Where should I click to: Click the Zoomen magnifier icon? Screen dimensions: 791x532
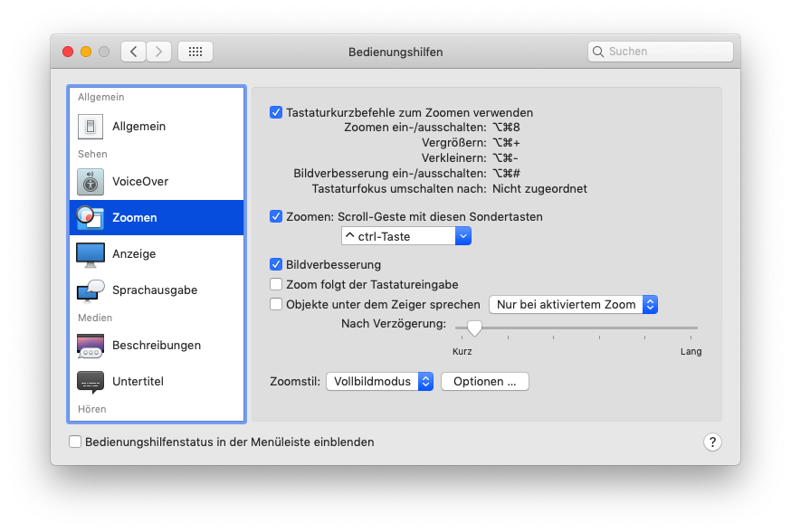91,218
